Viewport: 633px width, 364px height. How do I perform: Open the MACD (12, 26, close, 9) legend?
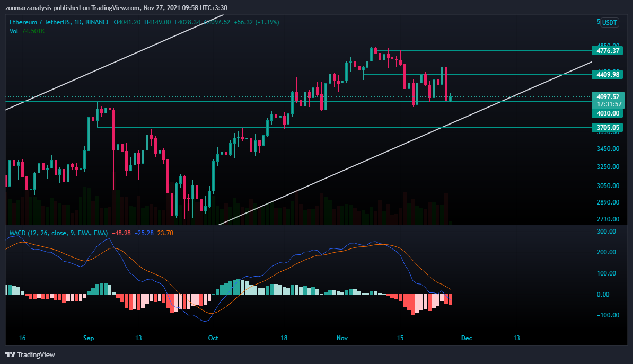pyautogui.click(x=58, y=233)
